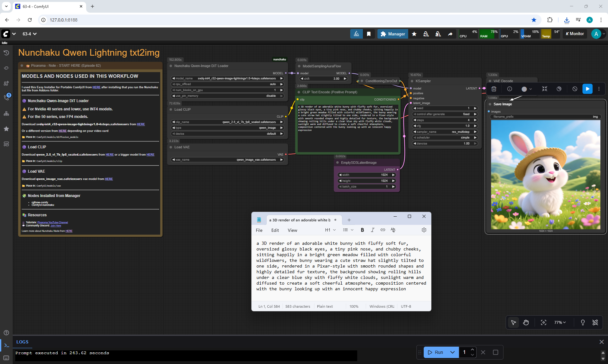
Task: Open the Edit menu in Notepad
Action: tap(275, 230)
